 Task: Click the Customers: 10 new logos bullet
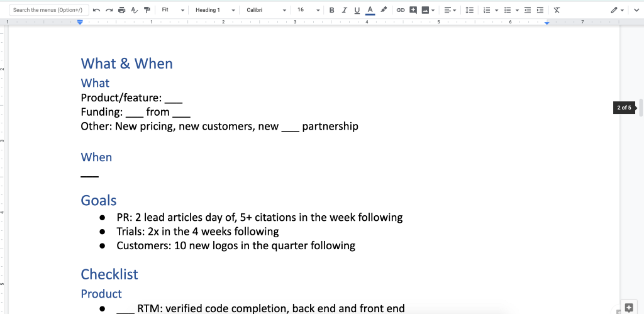click(236, 246)
